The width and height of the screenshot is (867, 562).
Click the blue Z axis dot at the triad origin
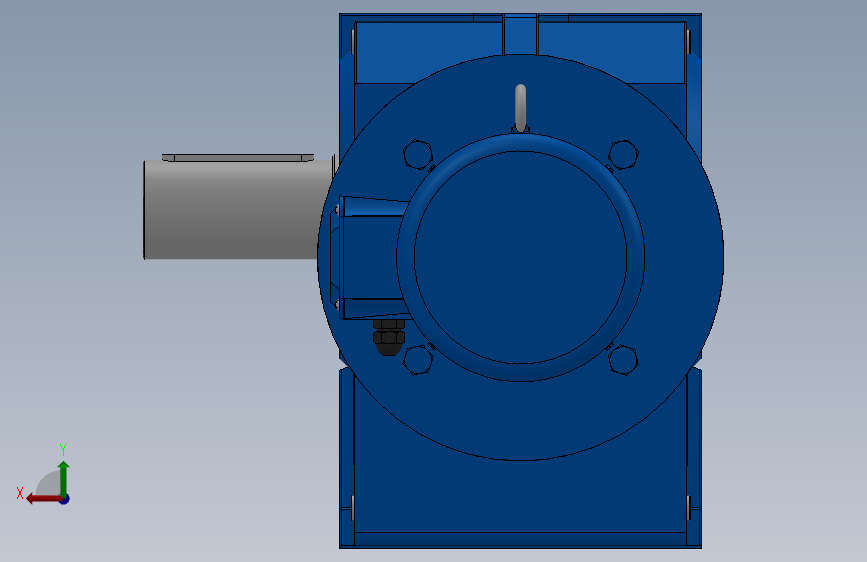click(x=65, y=499)
